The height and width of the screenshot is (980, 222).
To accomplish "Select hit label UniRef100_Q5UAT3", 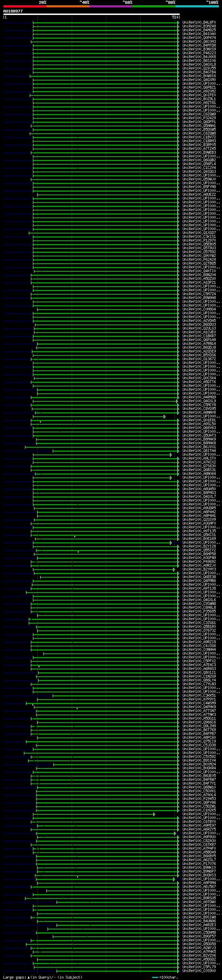I will pos(199,435).
